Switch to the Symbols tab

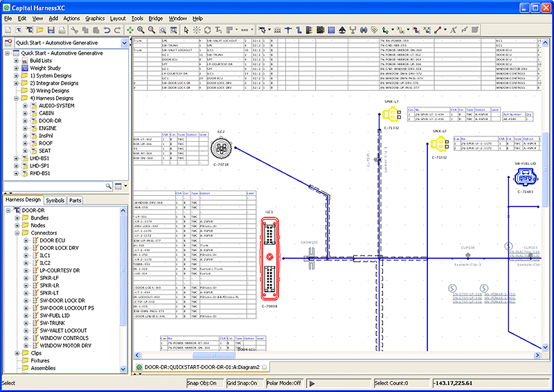click(55, 200)
